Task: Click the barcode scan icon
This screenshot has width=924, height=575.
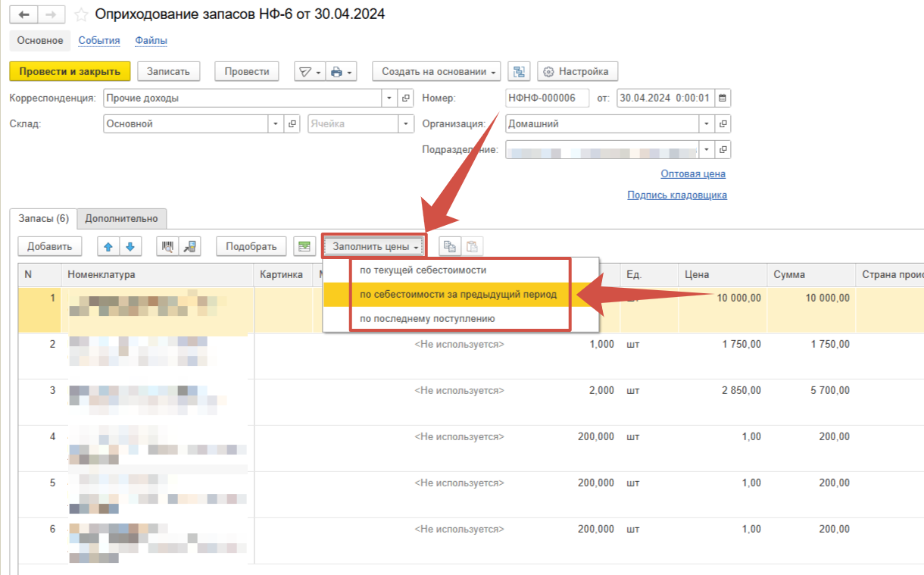Action: [167, 246]
